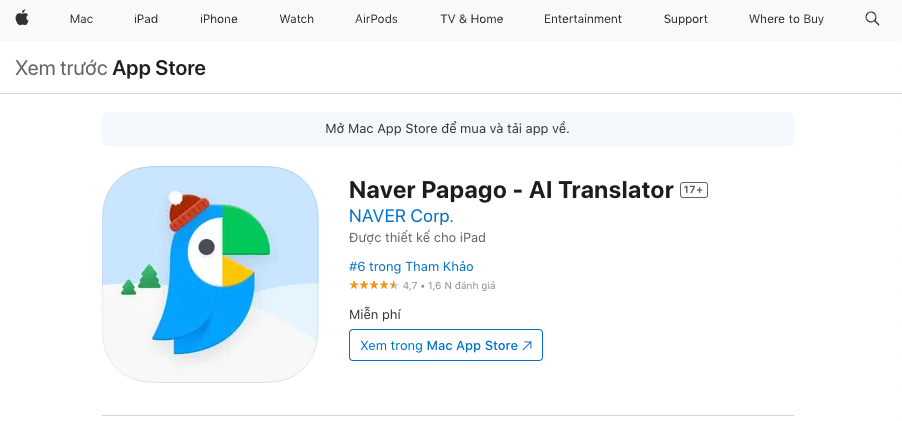Image resolution: width=902 pixels, height=421 pixels.
Task: Click the NAVER Corp. developer link
Action: point(401,216)
